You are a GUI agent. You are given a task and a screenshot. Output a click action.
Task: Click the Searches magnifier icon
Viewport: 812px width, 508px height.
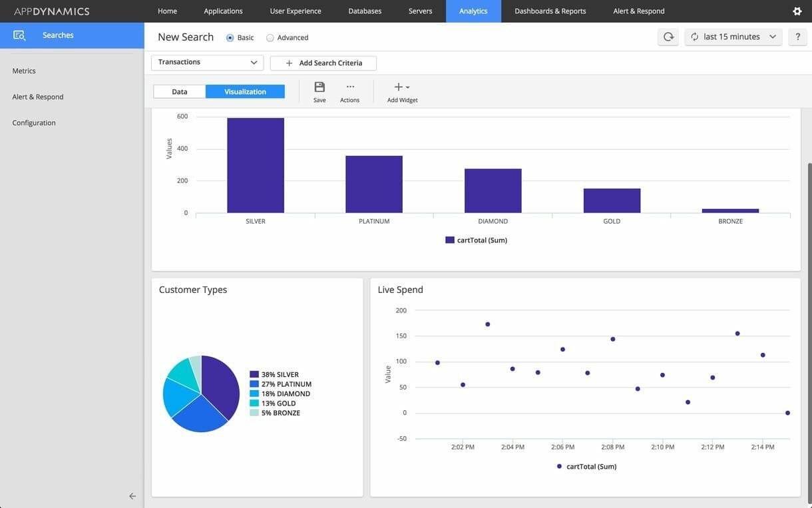(19, 35)
